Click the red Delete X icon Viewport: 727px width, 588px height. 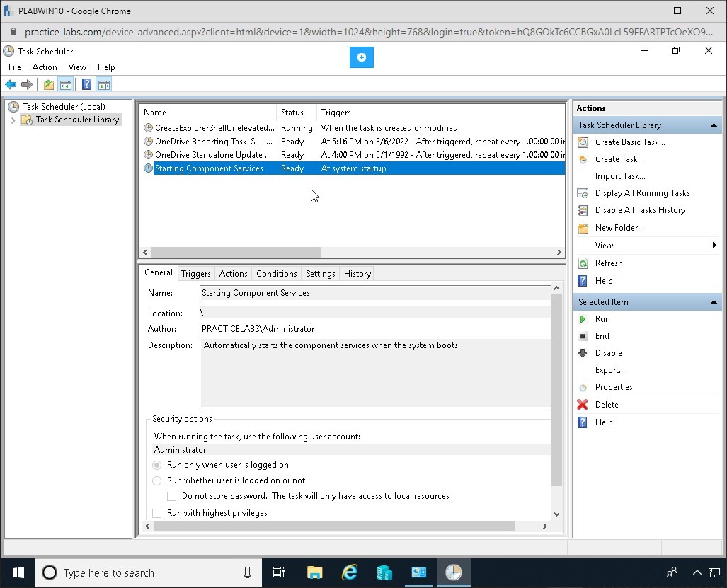(x=583, y=405)
